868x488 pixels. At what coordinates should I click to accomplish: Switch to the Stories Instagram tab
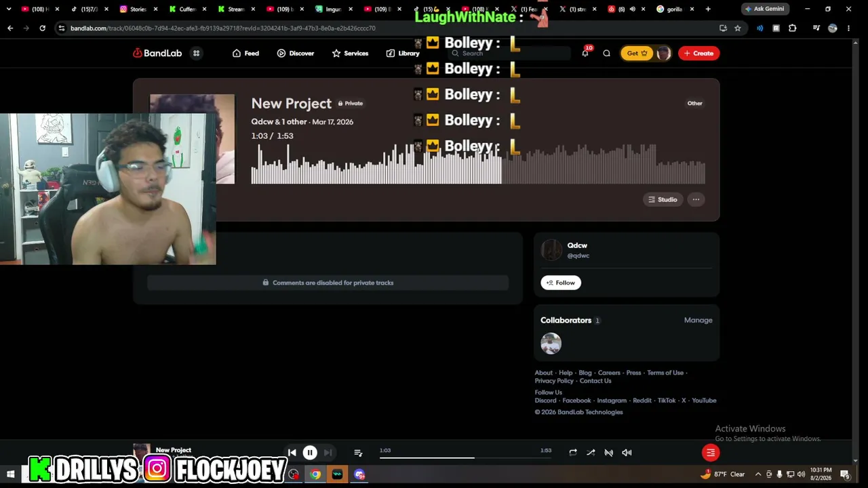[x=138, y=9]
